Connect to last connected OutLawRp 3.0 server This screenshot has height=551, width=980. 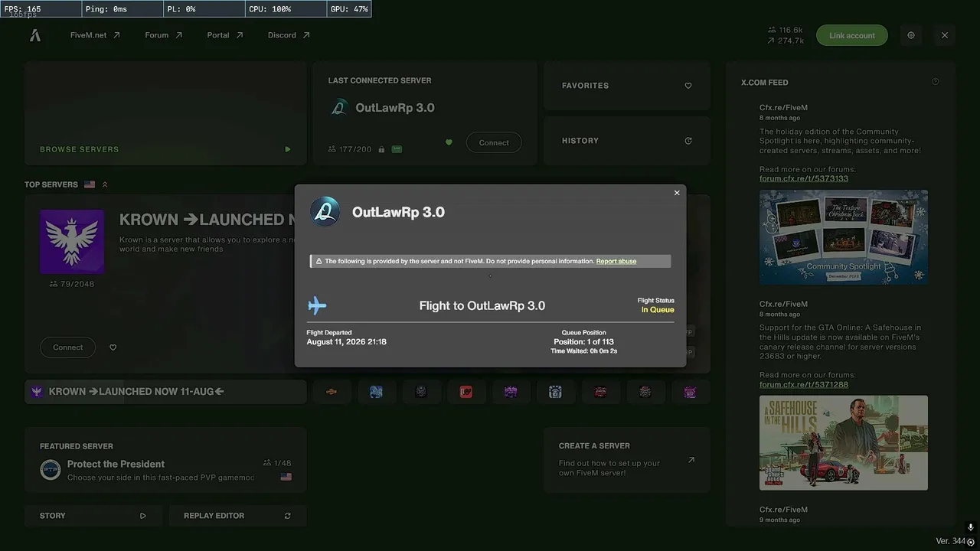(494, 142)
